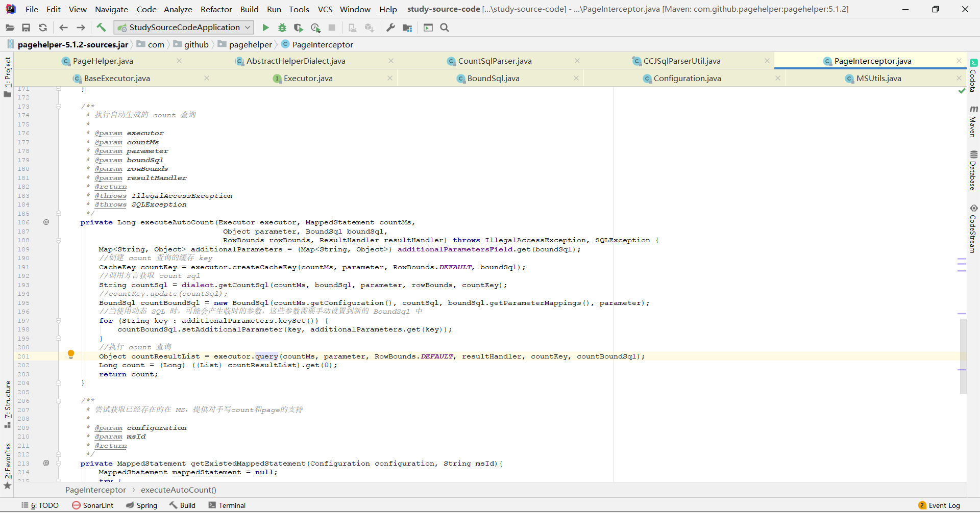Open the Maven tool window
Image resolution: width=980 pixels, height=513 pixels.
pos(973,121)
